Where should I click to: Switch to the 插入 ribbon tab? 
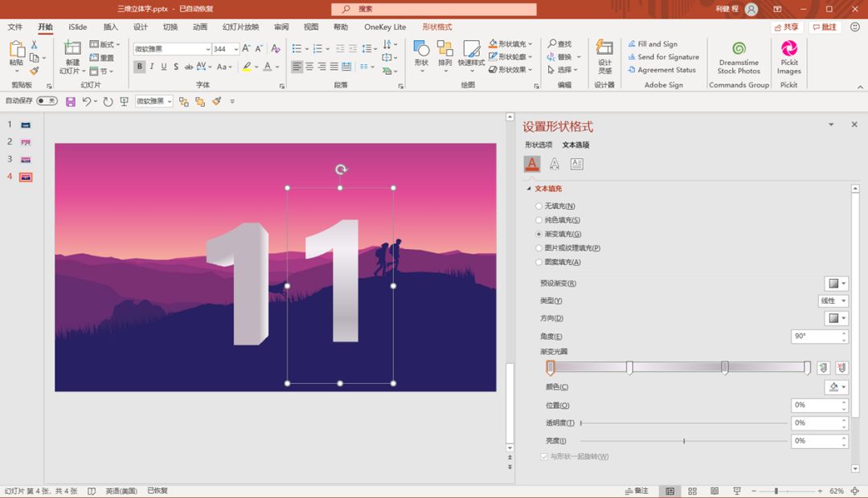pos(111,27)
